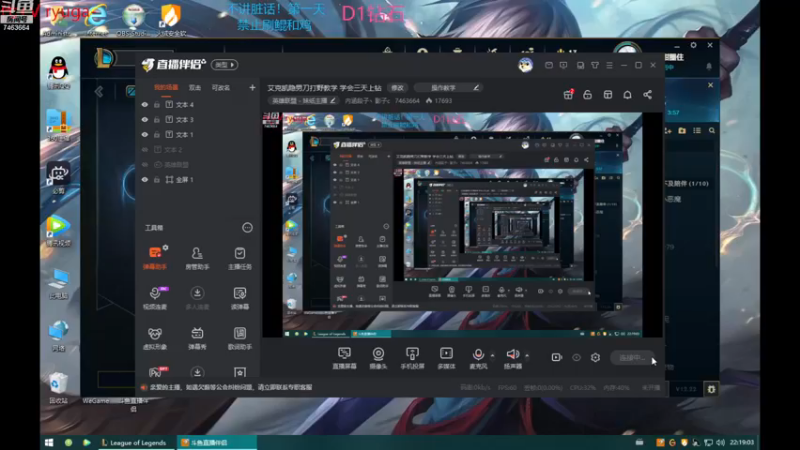Toggle lock on the 文本 4 layer

(x=157, y=105)
